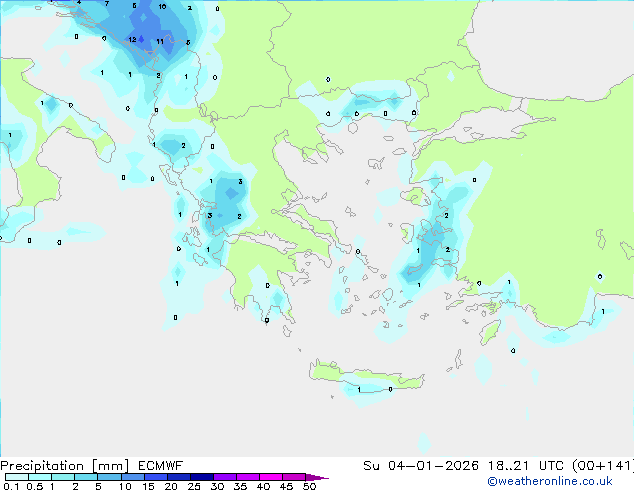Click the 0.1–0.5 mm legend swatch

point(17,477)
